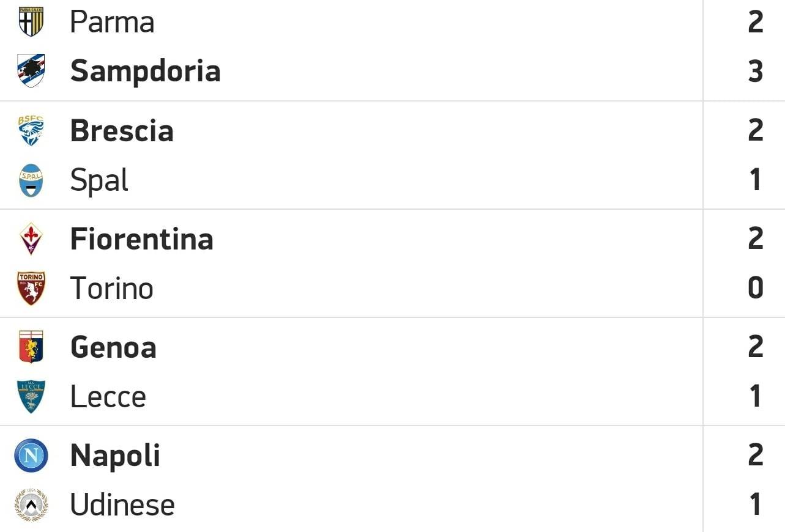Click the Fiorentina fleur-de-lis crest
Viewport: 785px width, 532px height.
click(31, 238)
